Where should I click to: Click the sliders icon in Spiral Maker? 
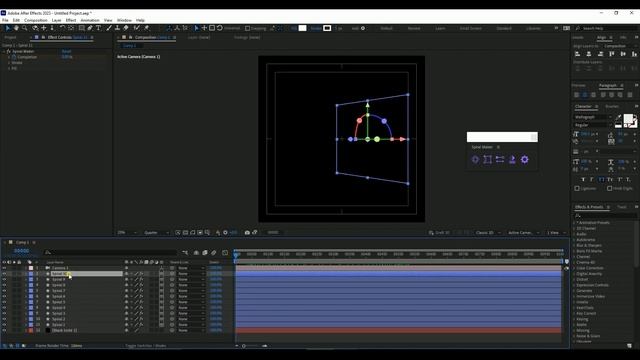500,160
